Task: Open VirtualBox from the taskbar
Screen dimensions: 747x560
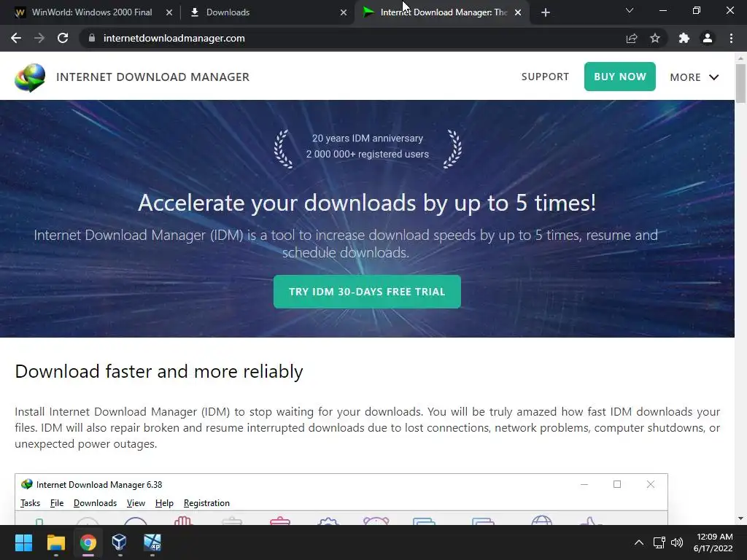Action: point(119,542)
